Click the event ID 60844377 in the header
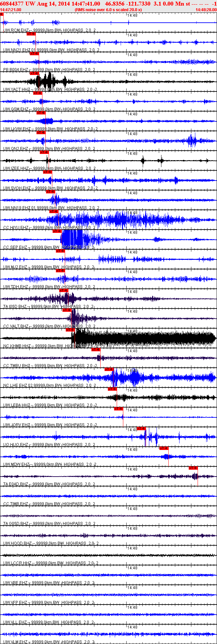The width and height of the screenshot is (217, 644). pyautogui.click(x=12, y=4)
